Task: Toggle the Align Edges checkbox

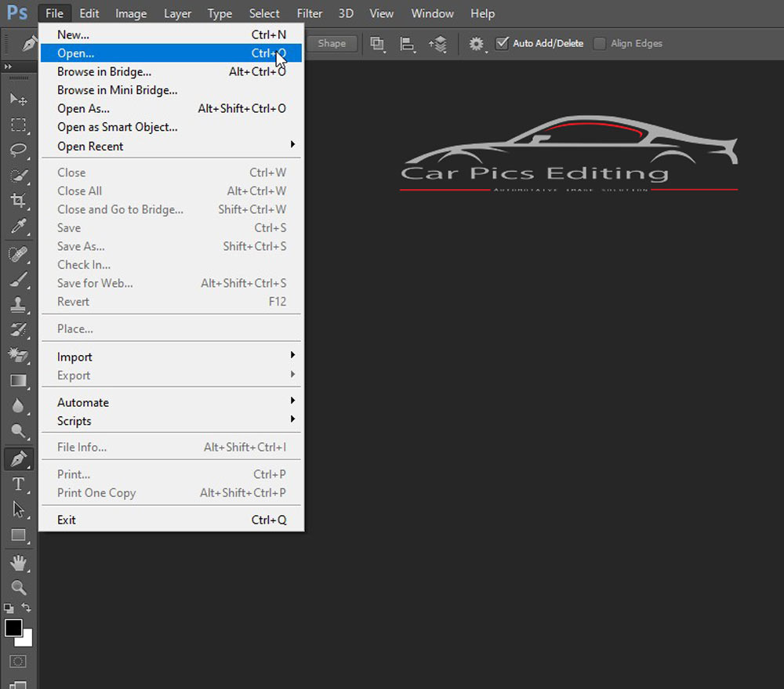Action: [599, 43]
